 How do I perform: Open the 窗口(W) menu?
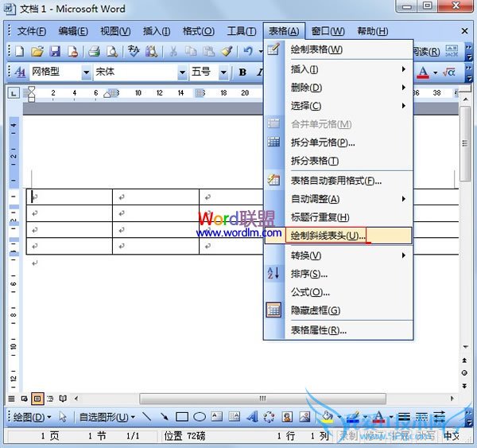pyautogui.click(x=328, y=31)
